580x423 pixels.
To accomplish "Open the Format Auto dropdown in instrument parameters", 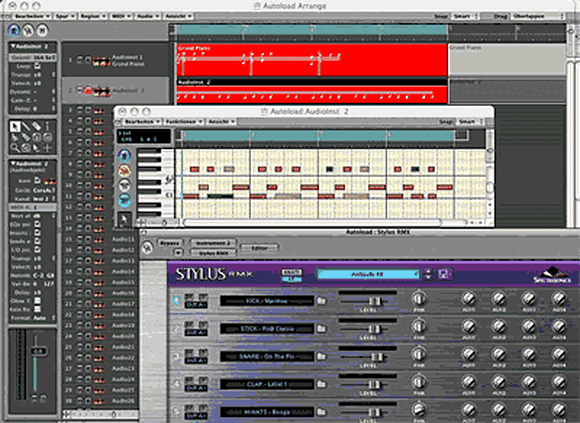I will click(44, 318).
